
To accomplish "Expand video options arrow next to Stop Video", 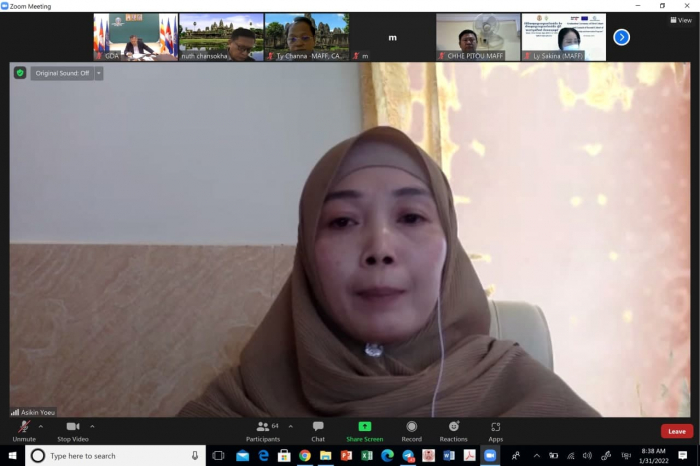I will (93, 426).
